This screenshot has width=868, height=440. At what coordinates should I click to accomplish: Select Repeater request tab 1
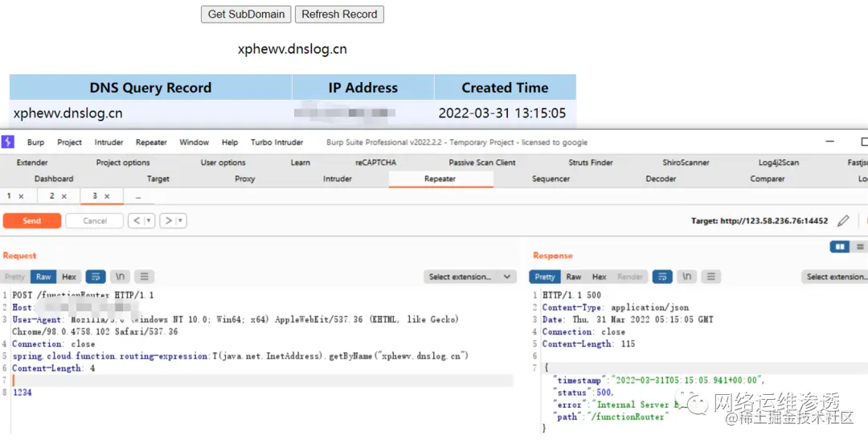pyautogui.click(x=9, y=195)
